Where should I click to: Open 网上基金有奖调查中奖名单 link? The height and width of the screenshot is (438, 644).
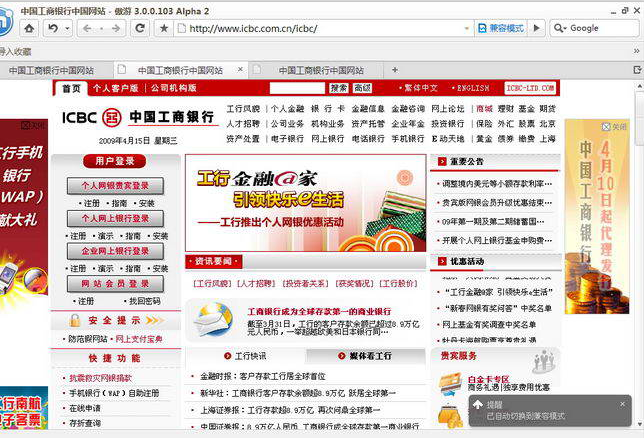489,325
